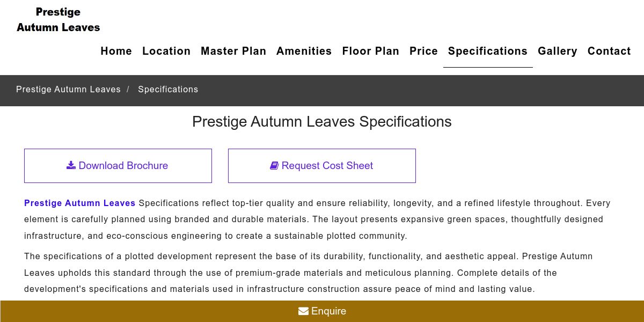644x322 pixels.
Task: Select Floor Plan in navigation
Action: [370, 51]
